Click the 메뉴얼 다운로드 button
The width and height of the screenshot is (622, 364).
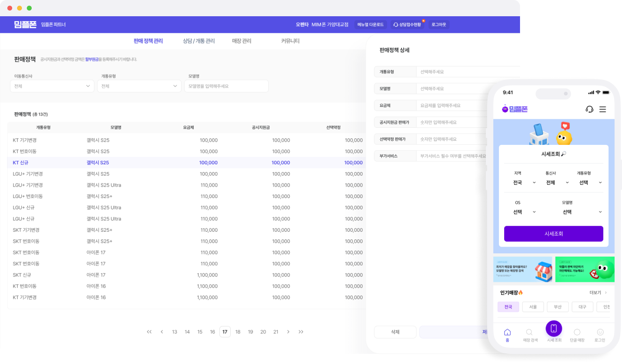(371, 25)
